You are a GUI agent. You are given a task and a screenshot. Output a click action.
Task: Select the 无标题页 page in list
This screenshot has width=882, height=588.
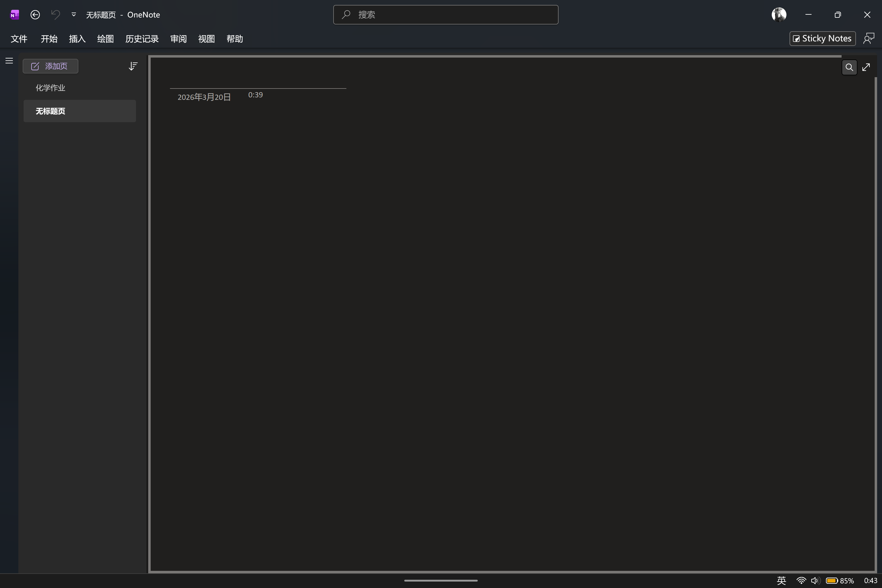pos(80,111)
